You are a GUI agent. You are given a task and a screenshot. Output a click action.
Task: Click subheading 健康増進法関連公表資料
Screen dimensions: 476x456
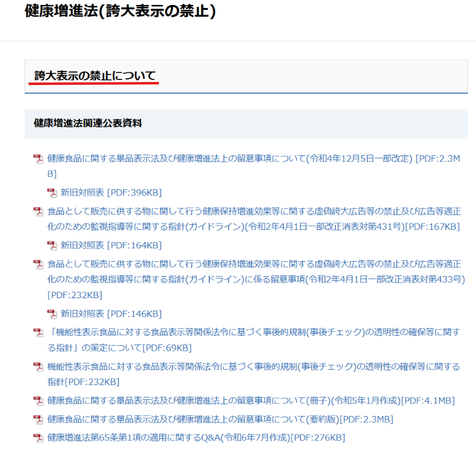tap(87, 123)
